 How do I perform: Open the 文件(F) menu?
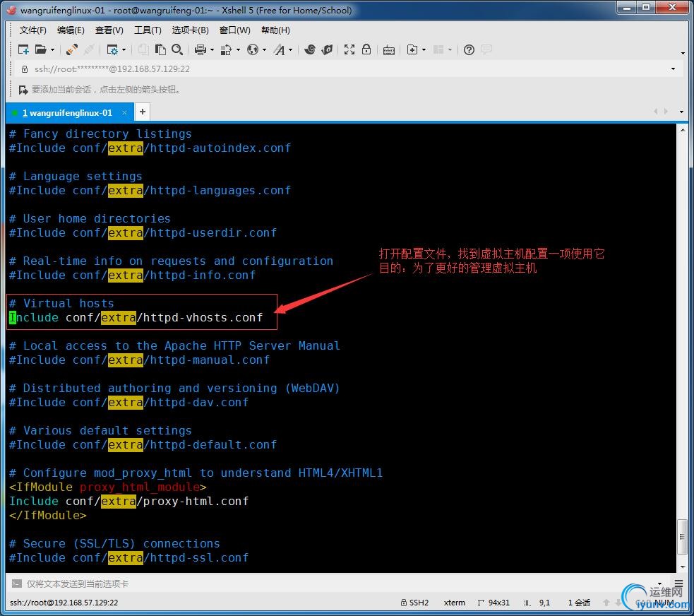32,30
